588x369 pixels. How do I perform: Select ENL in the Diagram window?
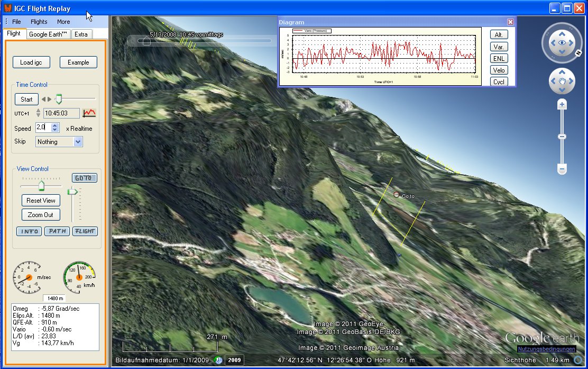tap(498, 58)
